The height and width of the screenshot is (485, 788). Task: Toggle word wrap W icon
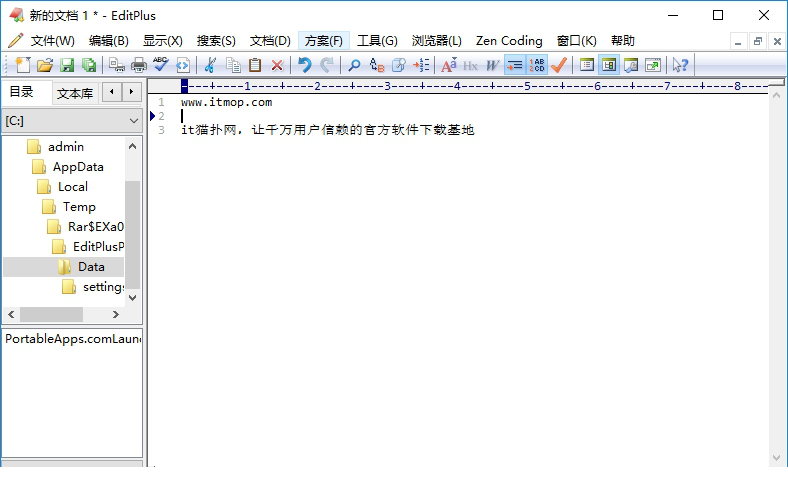coord(492,65)
